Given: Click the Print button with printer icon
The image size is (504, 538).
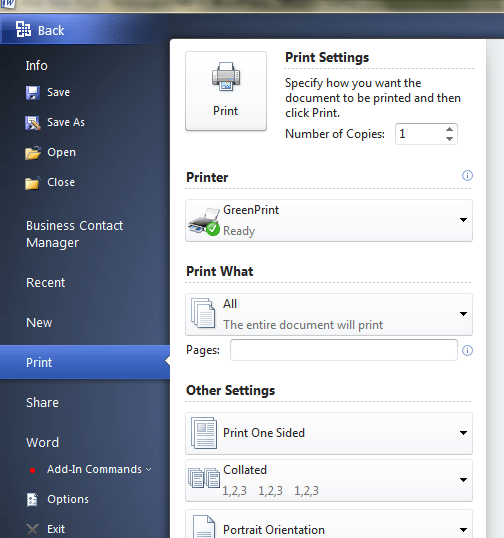Looking at the screenshot, I should click(x=226, y=91).
